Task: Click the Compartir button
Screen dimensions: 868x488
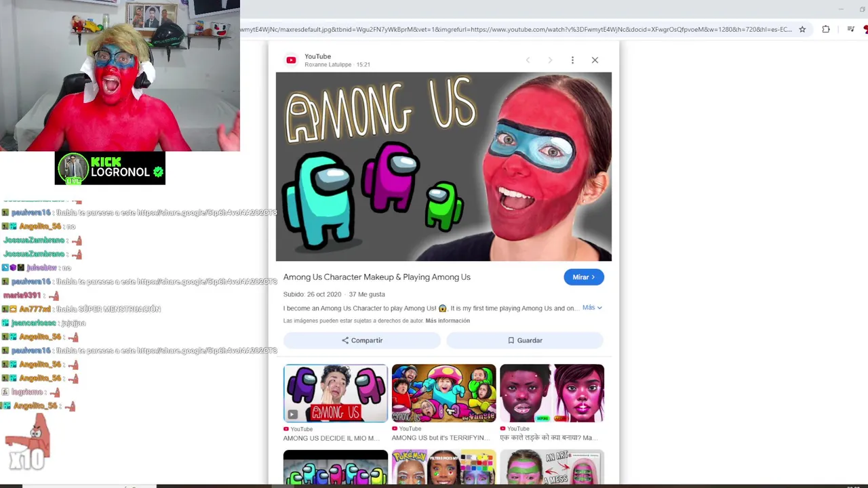Action: (x=362, y=340)
